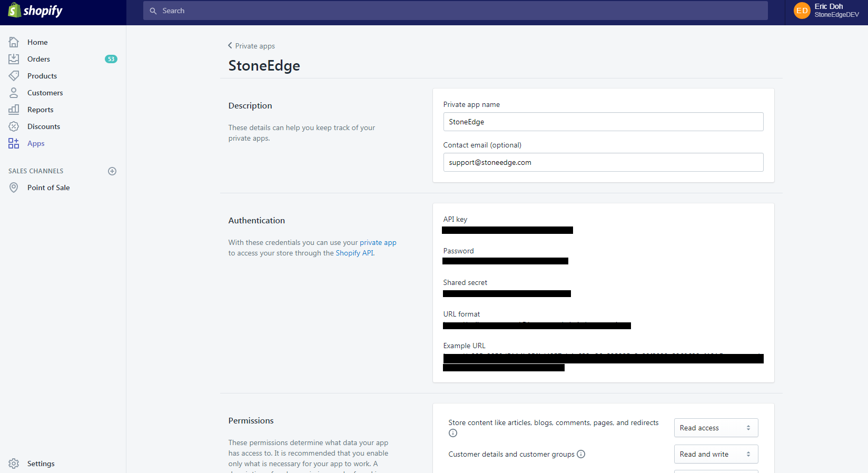Click the Products tag icon
868x473 pixels.
(x=14, y=76)
